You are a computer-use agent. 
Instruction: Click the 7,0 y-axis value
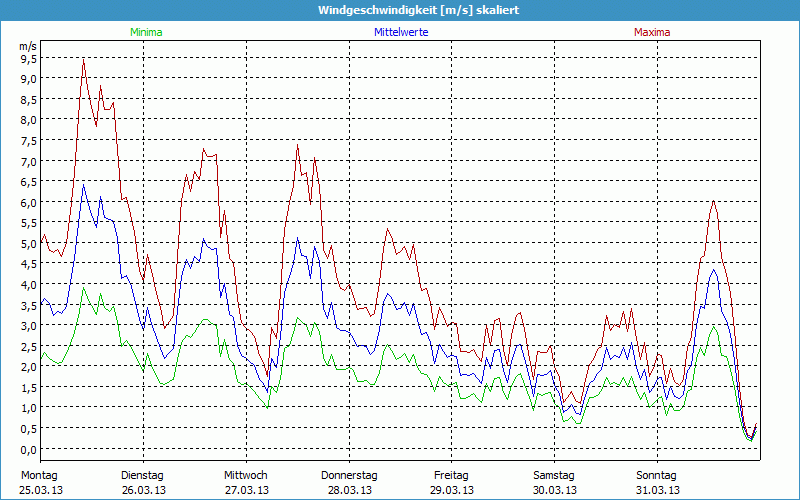point(29,162)
